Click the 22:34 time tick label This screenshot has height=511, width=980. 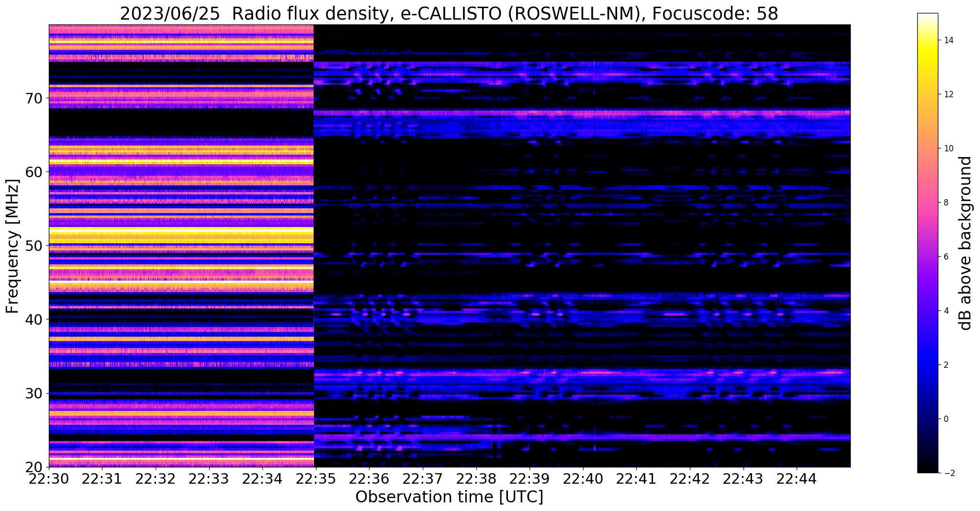tap(262, 478)
